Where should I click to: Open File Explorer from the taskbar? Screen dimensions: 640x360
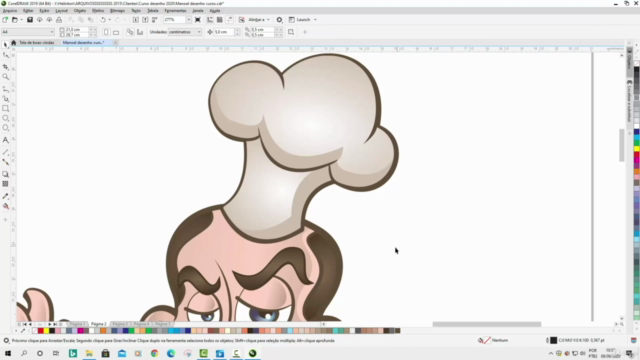(x=89, y=353)
